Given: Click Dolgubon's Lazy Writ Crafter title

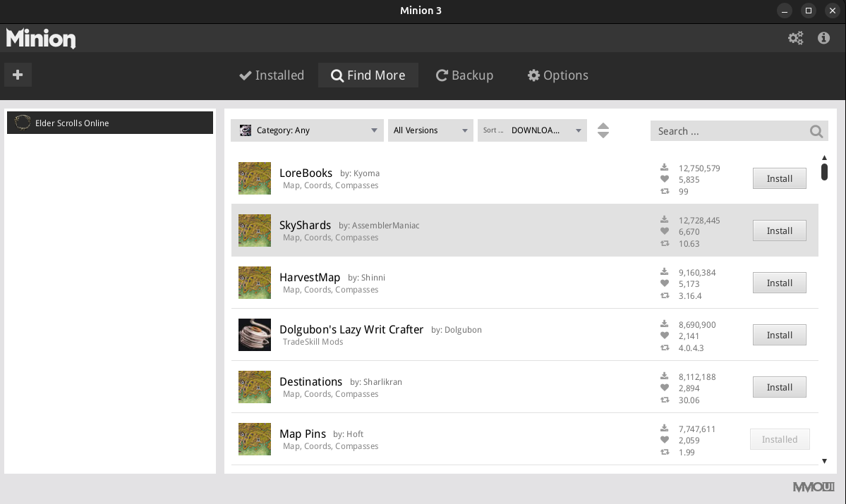Looking at the screenshot, I should point(351,329).
